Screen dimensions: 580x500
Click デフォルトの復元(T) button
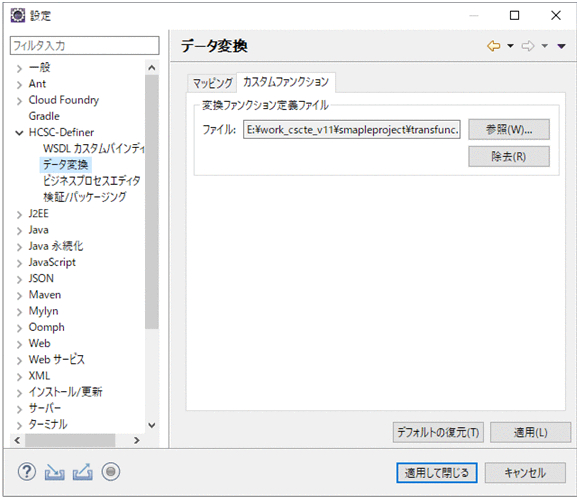438,432
